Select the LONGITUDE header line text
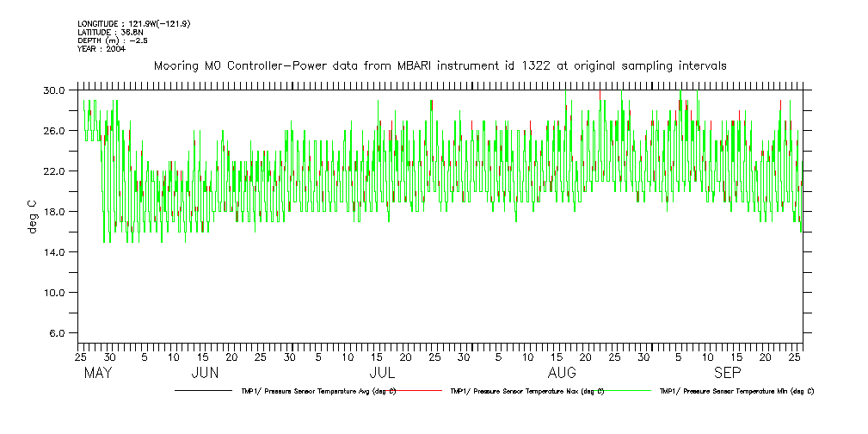This screenshot has height=434, width=868. tap(133, 23)
